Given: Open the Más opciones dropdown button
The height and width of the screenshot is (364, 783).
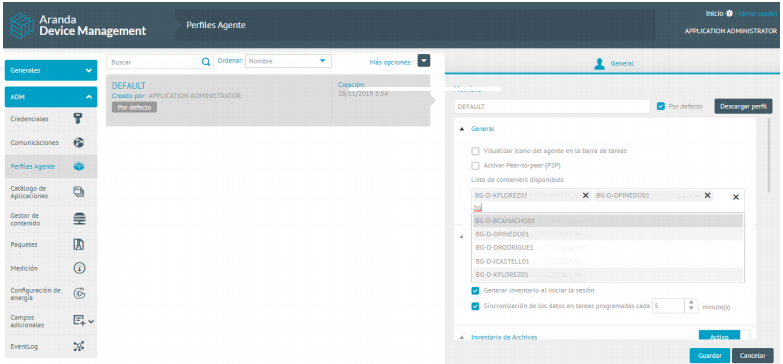Looking at the screenshot, I should (x=423, y=60).
